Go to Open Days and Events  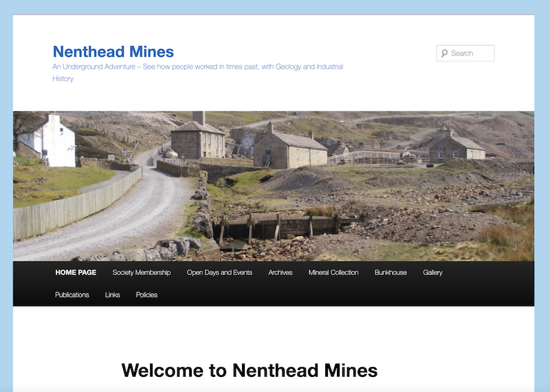219,272
